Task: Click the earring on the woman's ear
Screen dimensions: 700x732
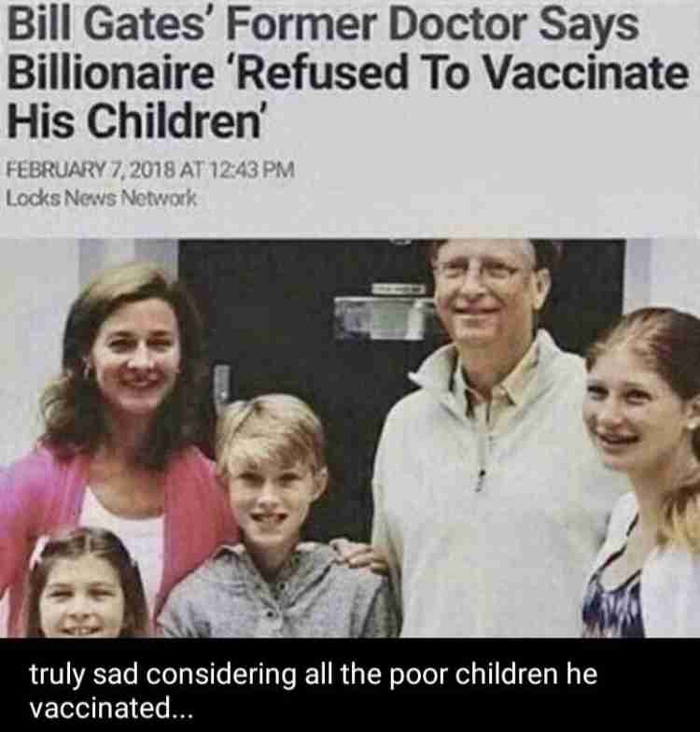Action: [86, 372]
